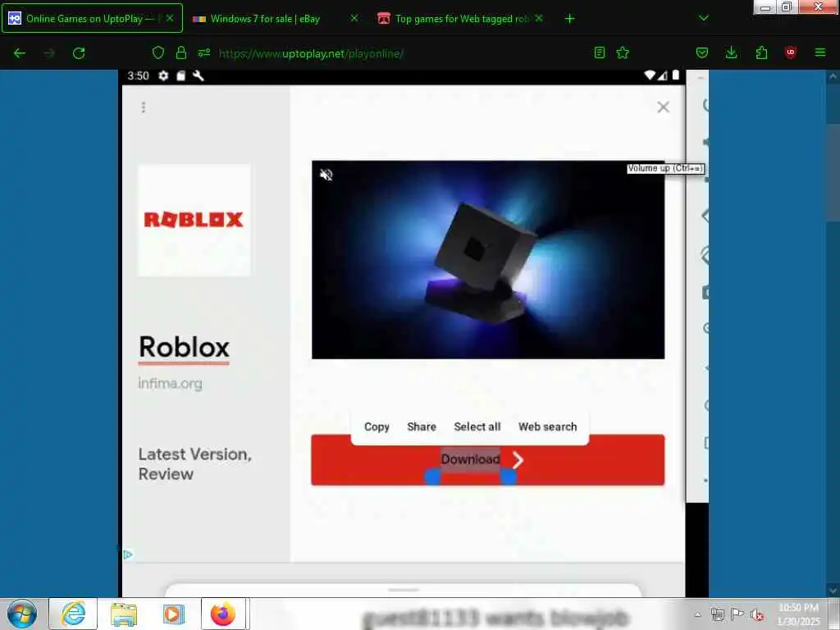Open site permissions icon in address bar
The width and height of the screenshot is (840, 630).
point(204,52)
